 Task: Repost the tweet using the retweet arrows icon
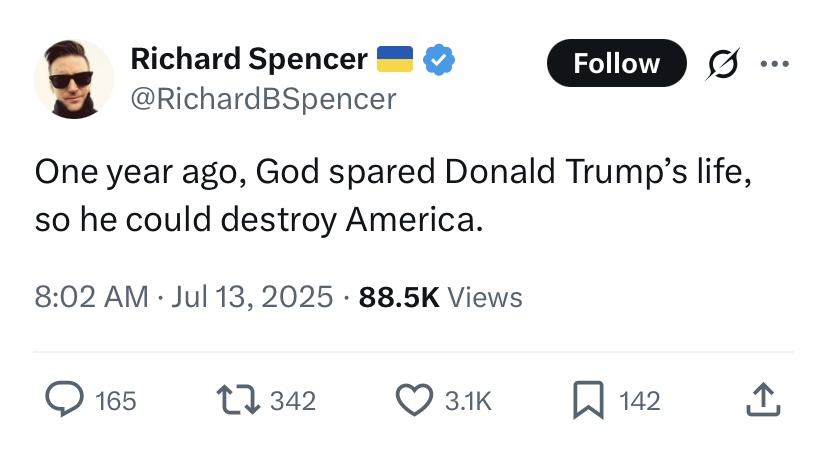(238, 400)
